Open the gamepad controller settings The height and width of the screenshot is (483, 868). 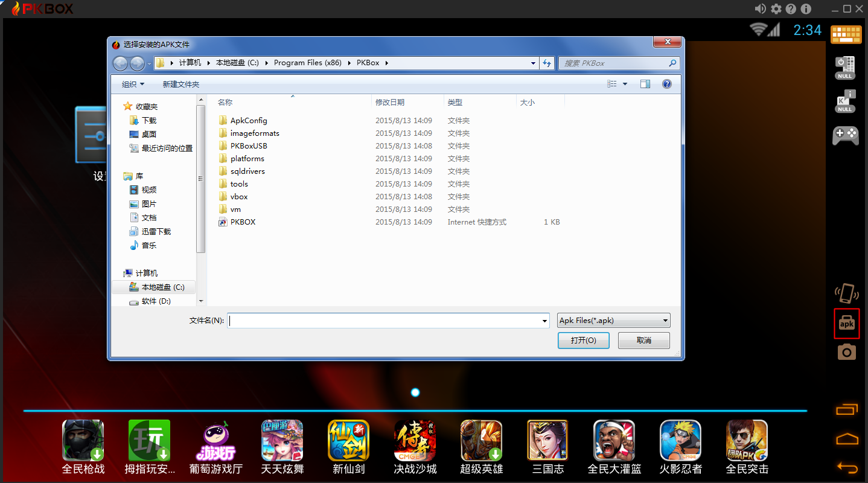[x=846, y=135]
